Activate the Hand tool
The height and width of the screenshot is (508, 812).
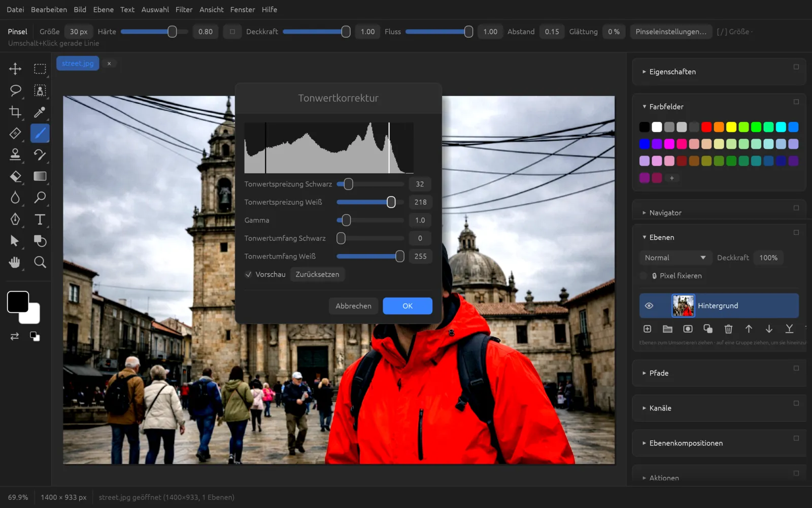tap(15, 262)
